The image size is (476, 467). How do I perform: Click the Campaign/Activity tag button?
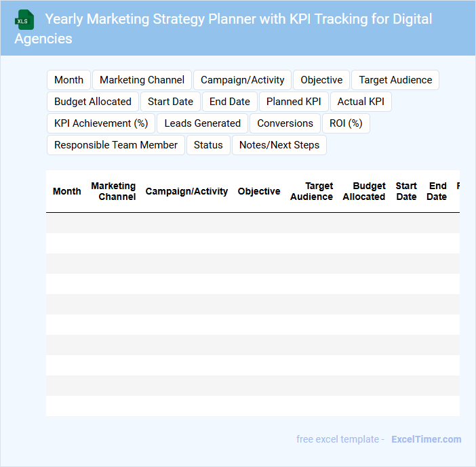click(x=242, y=80)
